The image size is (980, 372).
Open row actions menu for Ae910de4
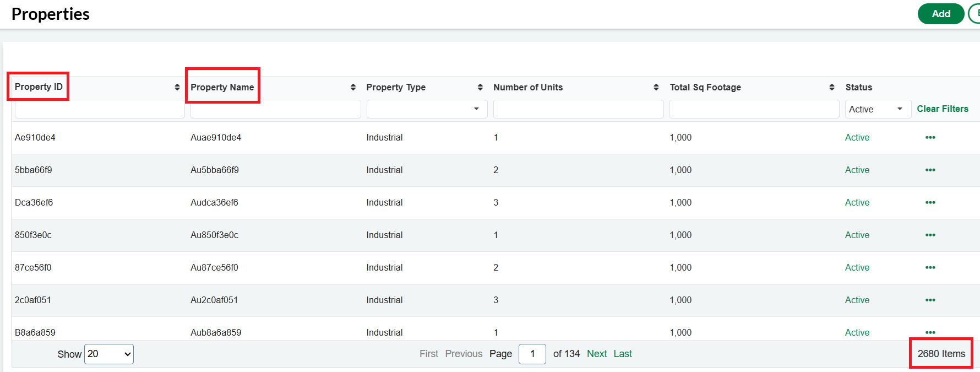(x=930, y=137)
